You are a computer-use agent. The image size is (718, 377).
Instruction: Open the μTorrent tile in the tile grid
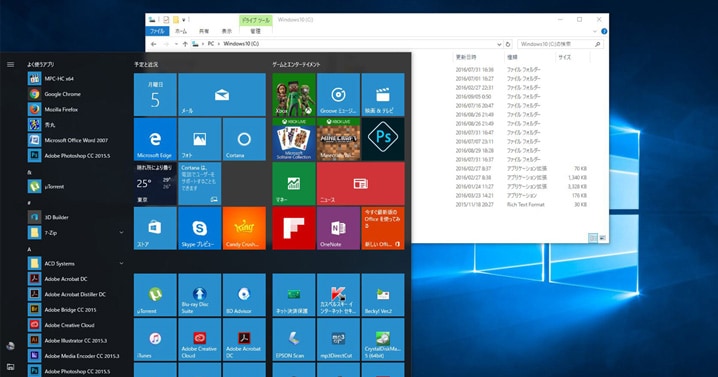click(155, 295)
